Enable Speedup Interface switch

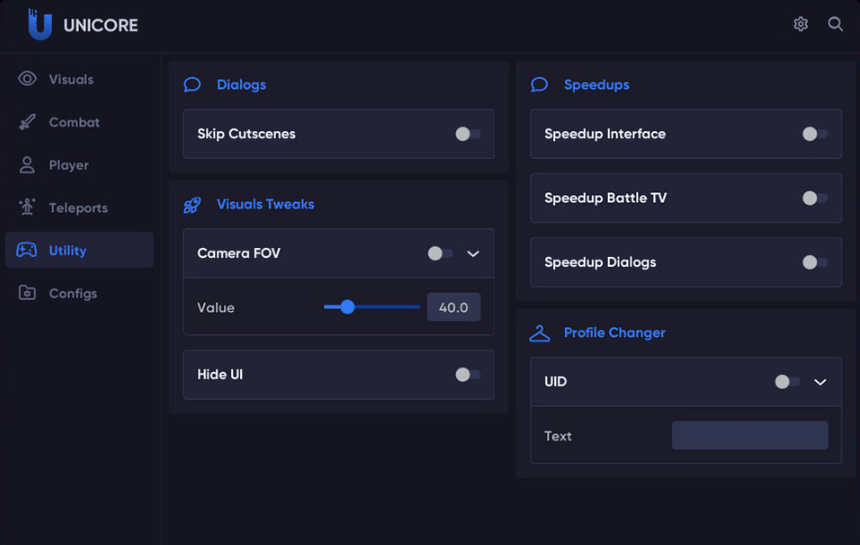click(x=815, y=134)
